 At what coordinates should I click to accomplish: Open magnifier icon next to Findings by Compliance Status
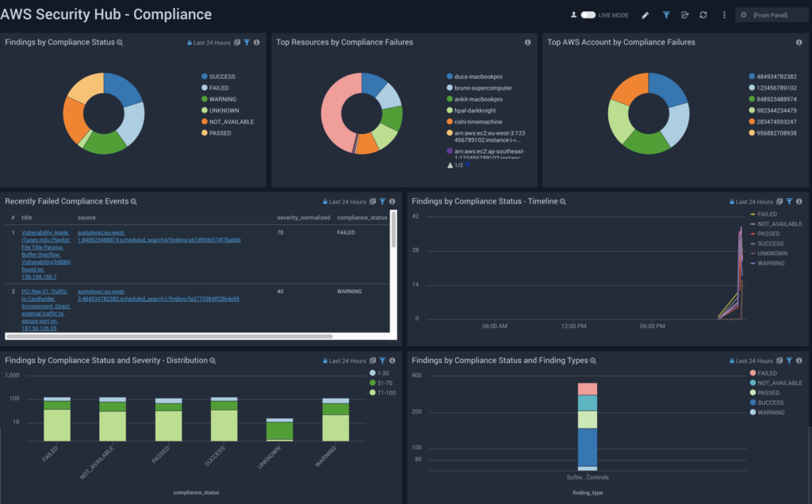pos(120,43)
